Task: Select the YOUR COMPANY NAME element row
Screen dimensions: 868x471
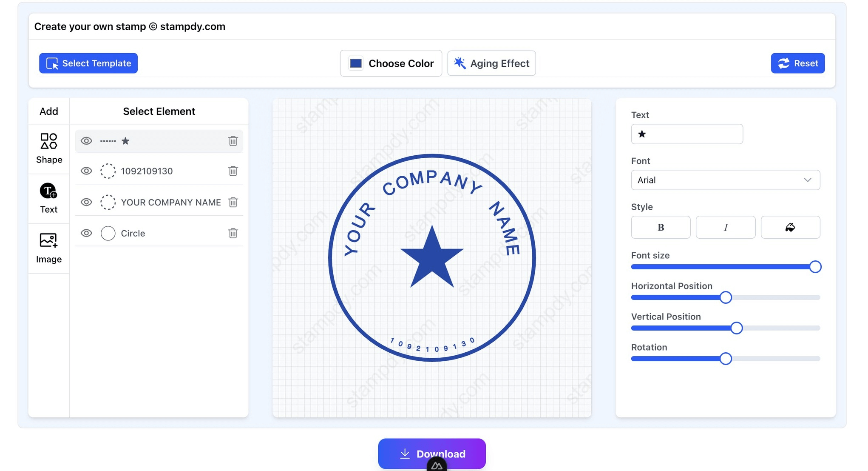Action: 170,202
